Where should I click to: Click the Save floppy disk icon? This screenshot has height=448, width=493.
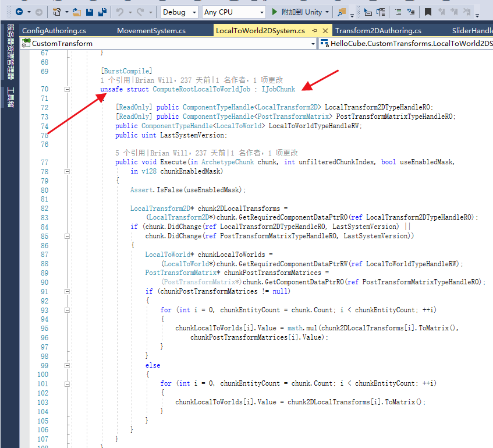90,12
